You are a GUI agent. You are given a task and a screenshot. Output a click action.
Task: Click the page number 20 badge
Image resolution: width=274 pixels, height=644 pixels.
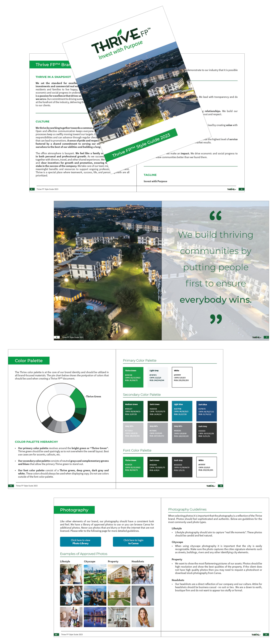pyautogui.click(x=56, y=634)
